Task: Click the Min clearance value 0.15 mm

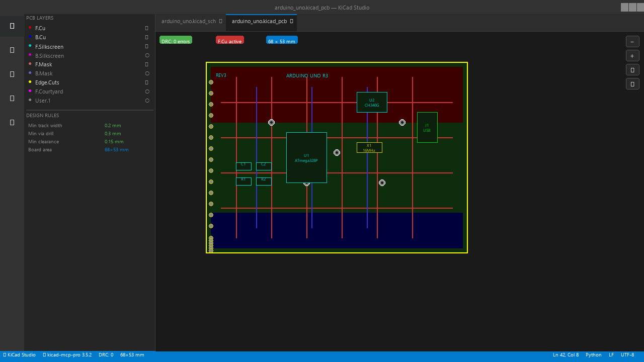Action: (x=114, y=142)
